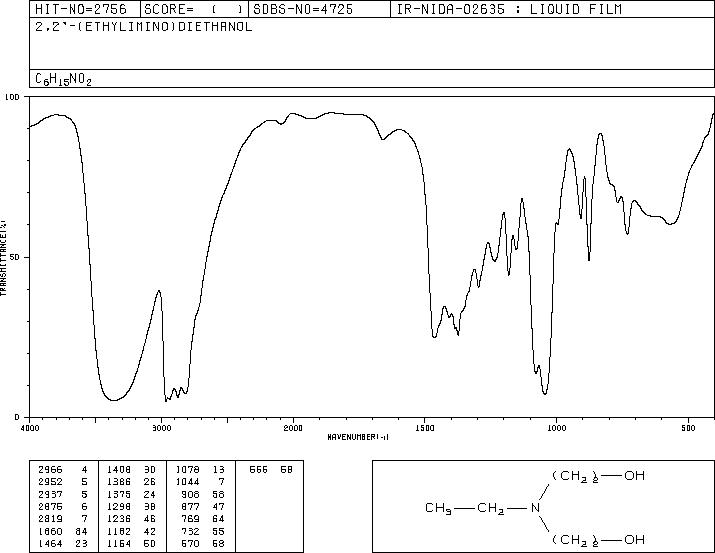This screenshot has height=553, width=715.
Task: Click the 0 transmittance axis label
Action: pos(17,417)
